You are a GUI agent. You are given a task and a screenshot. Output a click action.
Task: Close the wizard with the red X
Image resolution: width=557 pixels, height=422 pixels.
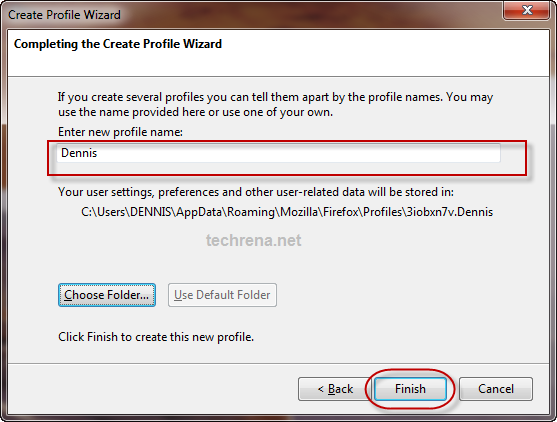[526, 10]
